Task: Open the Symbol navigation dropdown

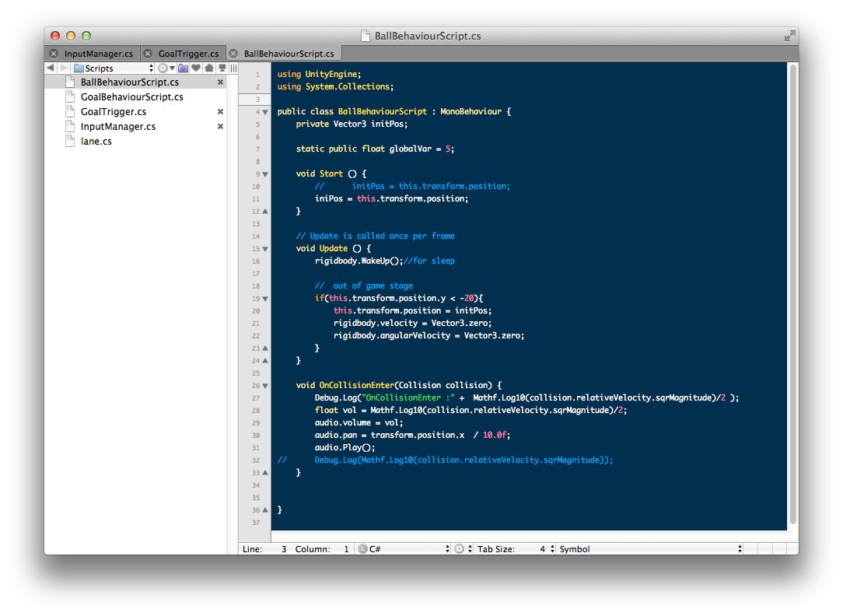Action: [649, 548]
